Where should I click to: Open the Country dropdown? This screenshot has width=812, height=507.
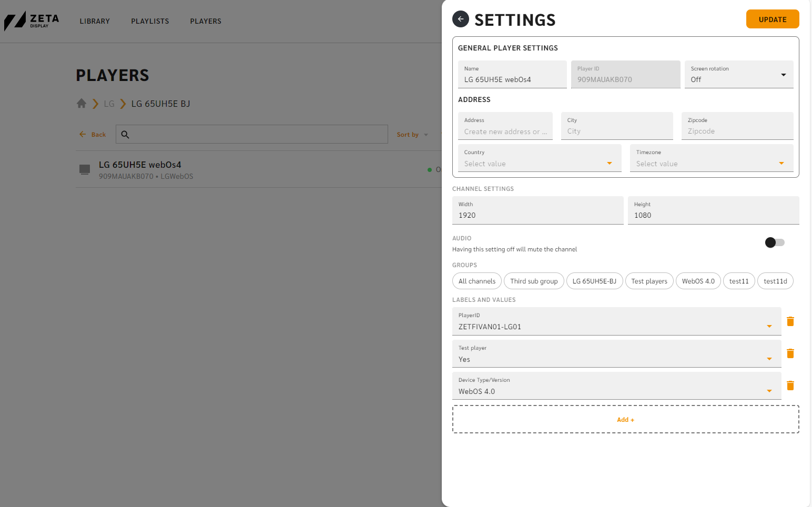tap(540, 158)
